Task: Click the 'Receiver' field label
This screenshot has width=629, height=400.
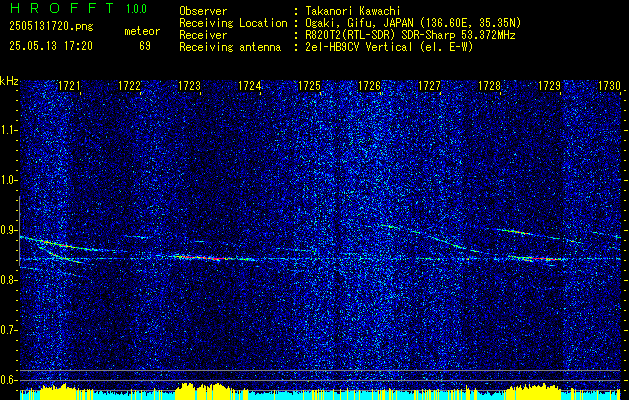Action: pyautogui.click(x=203, y=35)
